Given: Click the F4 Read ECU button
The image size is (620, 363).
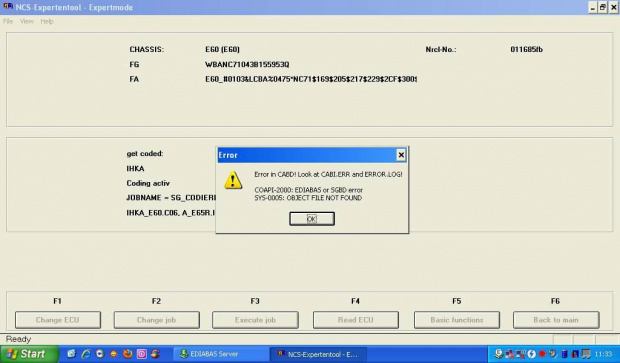Looking at the screenshot, I should (x=356, y=320).
